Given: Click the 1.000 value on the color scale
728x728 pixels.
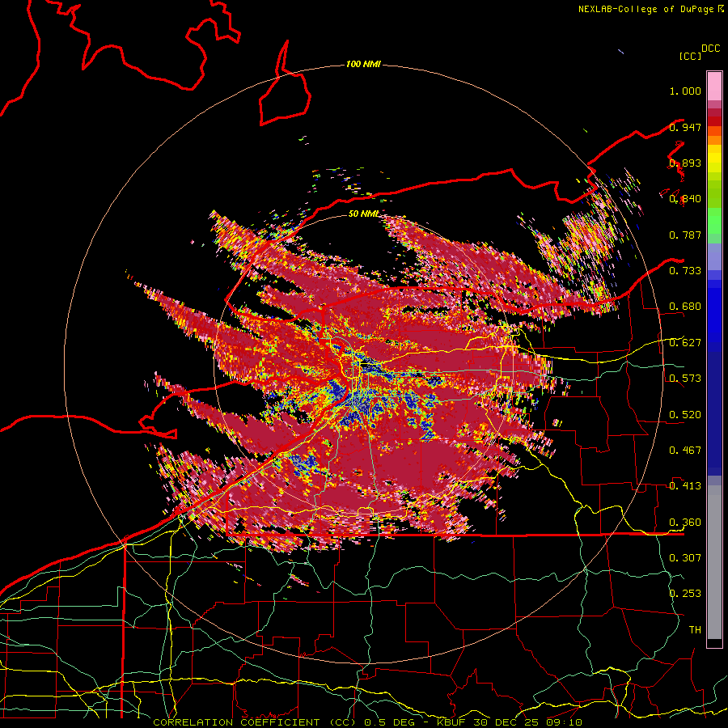Looking at the screenshot, I should tap(685, 91).
